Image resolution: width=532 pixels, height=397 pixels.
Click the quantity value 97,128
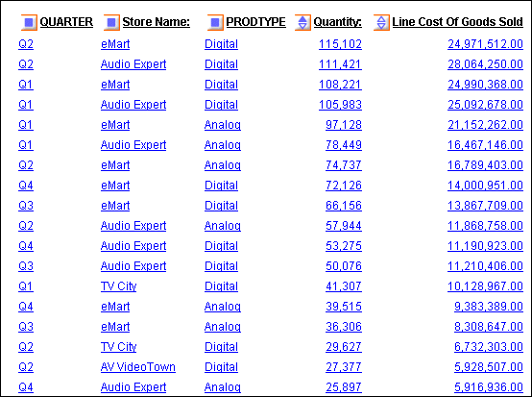coord(344,125)
